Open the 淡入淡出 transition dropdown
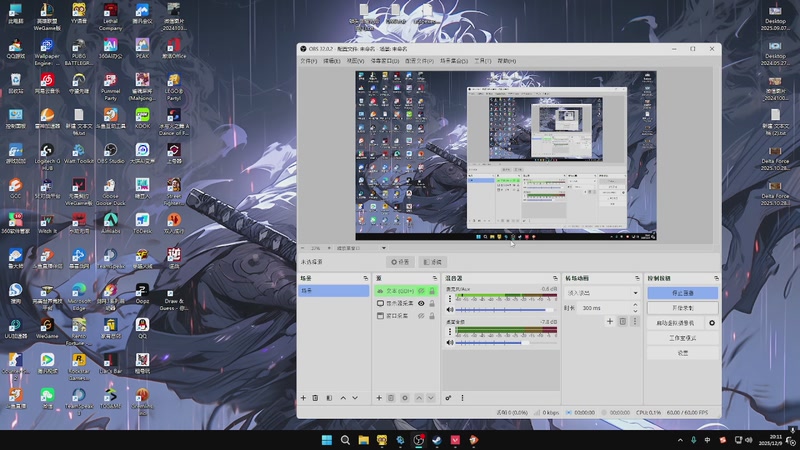Viewport: 800px width, 450px height. [x=603, y=293]
